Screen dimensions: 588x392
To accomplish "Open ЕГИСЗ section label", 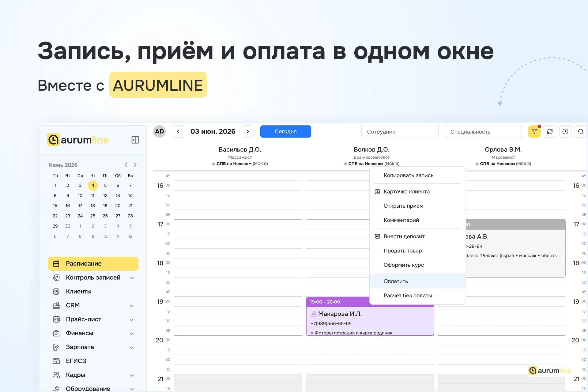I will tap(76, 361).
